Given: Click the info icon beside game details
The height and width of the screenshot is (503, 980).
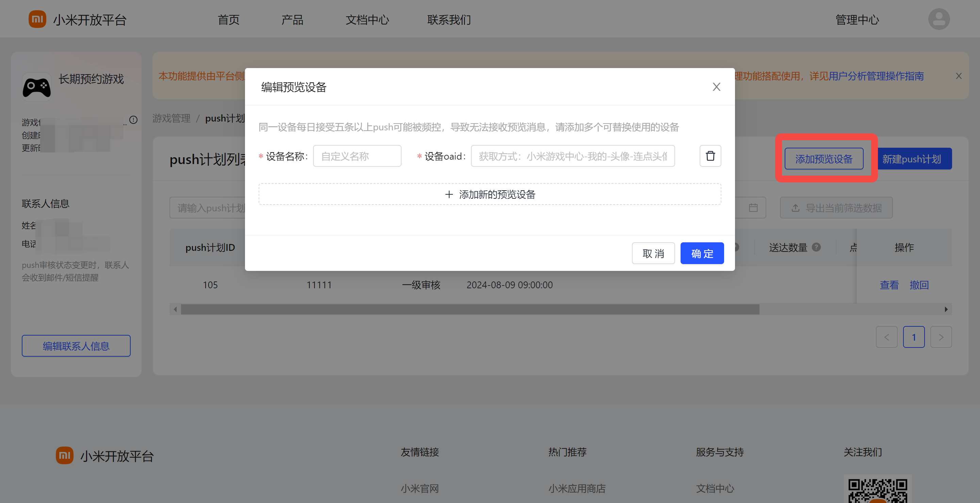Looking at the screenshot, I should coord(133,120).
